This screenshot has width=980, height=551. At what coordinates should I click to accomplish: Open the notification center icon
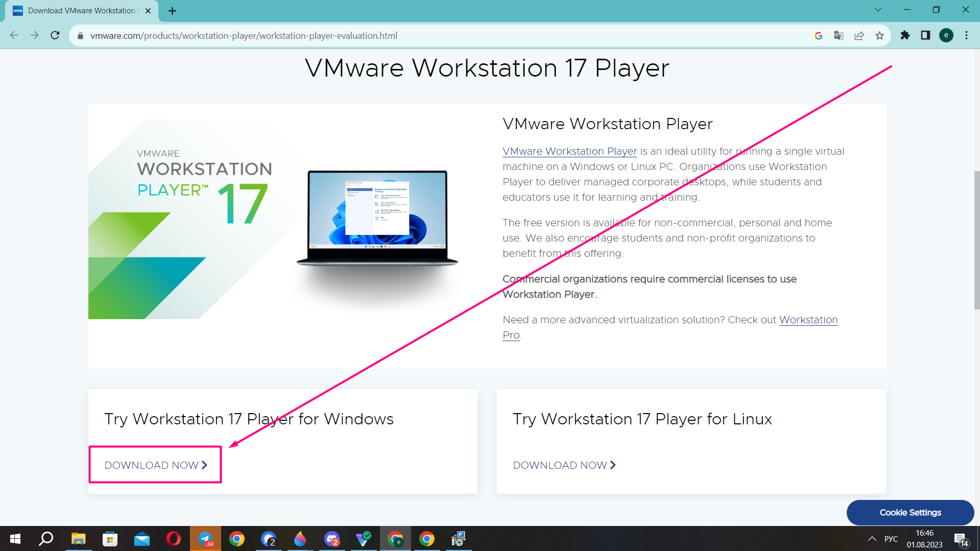point(961,539)
